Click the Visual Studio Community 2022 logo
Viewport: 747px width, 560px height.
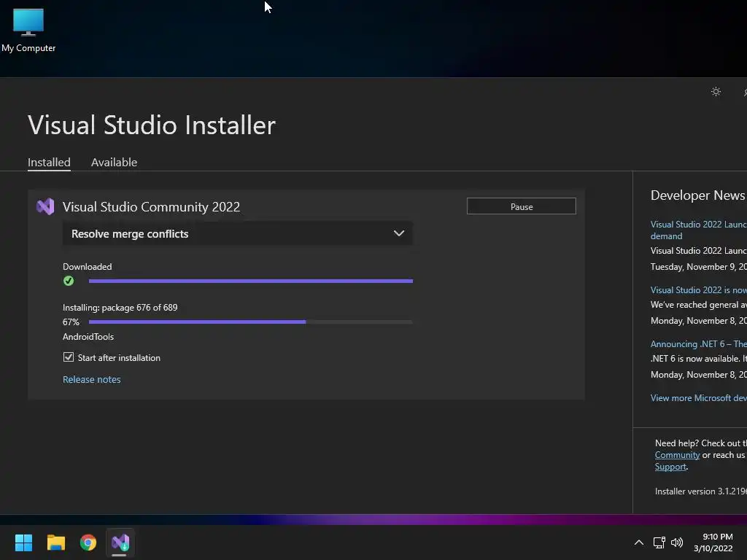(x=45, y=206)
